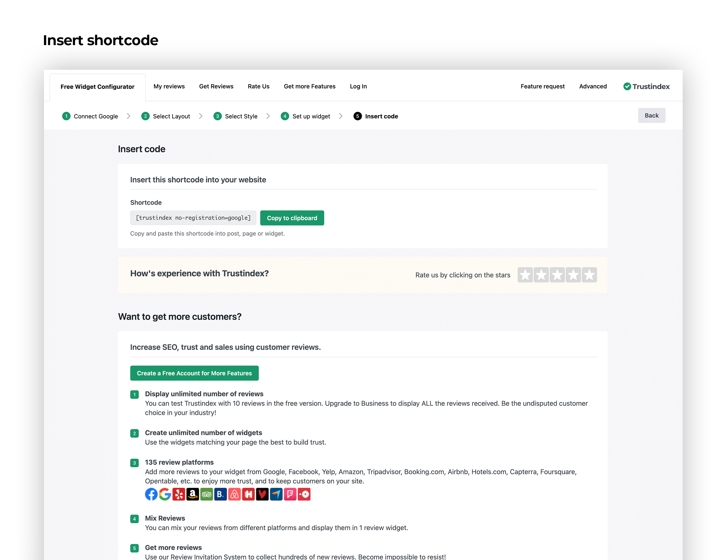The width and height of the screenshot is (728, 560).
Task: Click 'Display unlimited number of reviews' heading
Action: (x=204, y=394)
